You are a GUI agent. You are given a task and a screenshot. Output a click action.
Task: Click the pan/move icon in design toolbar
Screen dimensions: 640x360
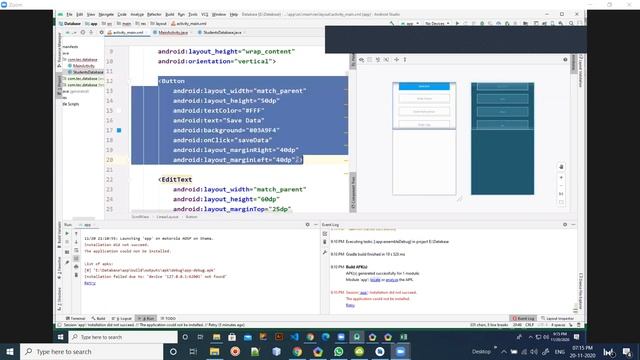[396, 60]
